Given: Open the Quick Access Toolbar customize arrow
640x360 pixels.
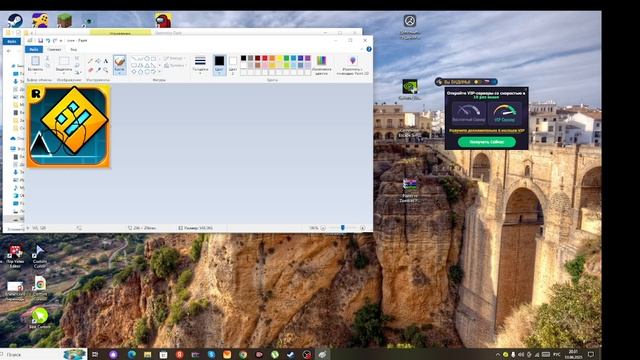Looking at the screenshot, I should pos(61,40).
